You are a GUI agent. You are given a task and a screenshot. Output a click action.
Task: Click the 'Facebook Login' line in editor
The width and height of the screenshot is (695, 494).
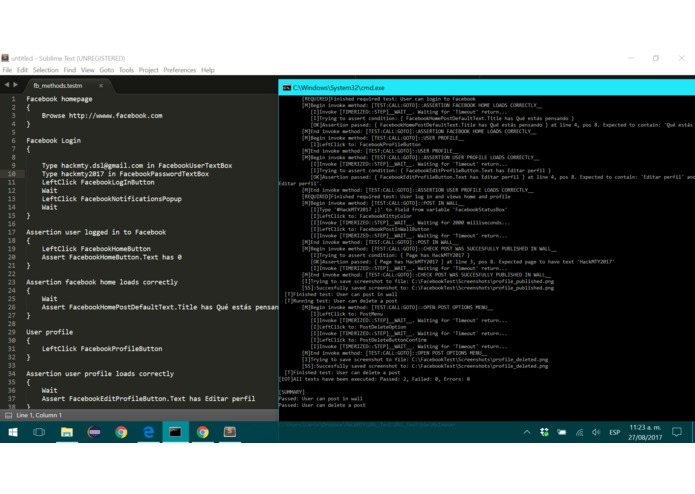[54, 140]
